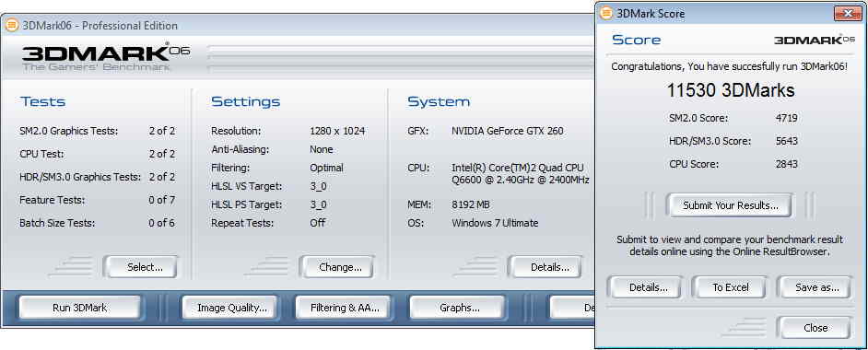This screenshot has height=350, width=868.
Task: Click the Anti-Aliasing value None
Action: pyautogui.click(x=321, y=149)
